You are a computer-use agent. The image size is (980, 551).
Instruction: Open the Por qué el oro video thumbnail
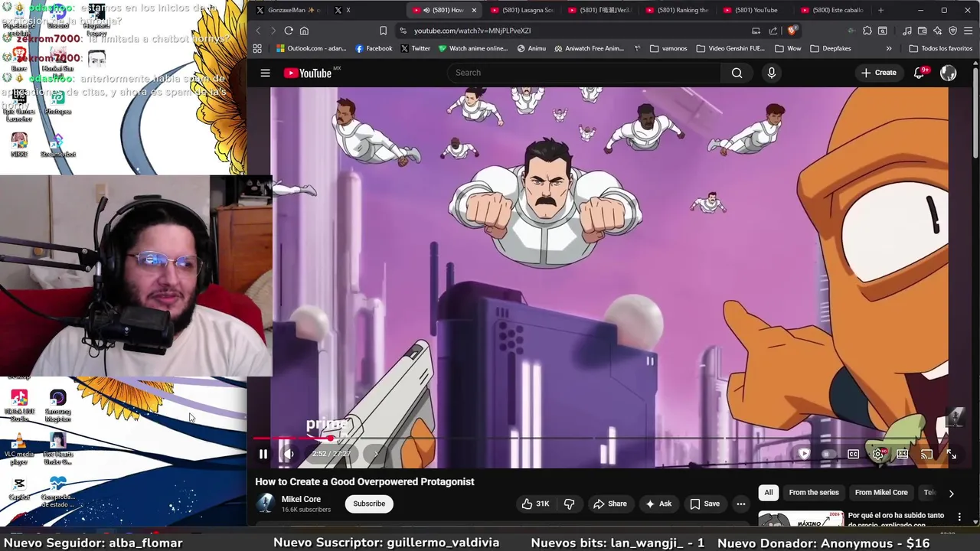(801, 519)
